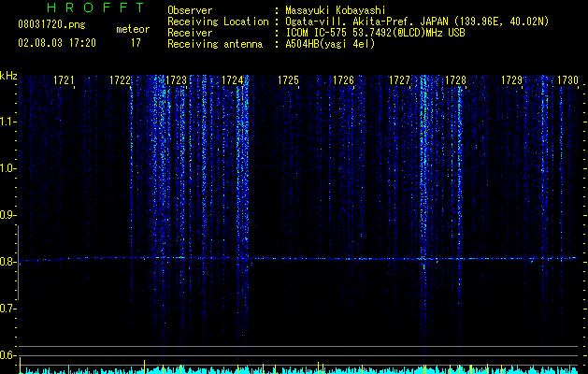Click the Receiving Location label
The width and height of the screenshot is (588, 374).
(x=218, y=22)
